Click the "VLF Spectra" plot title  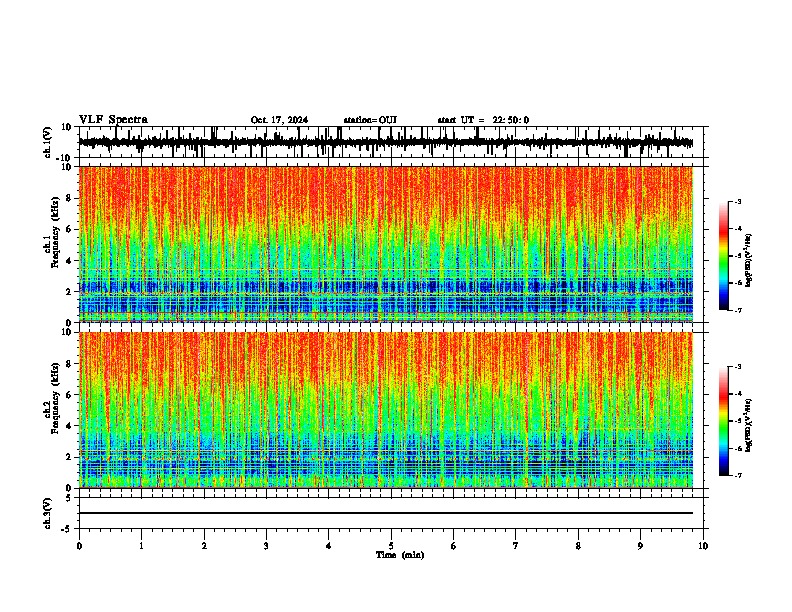113,120
